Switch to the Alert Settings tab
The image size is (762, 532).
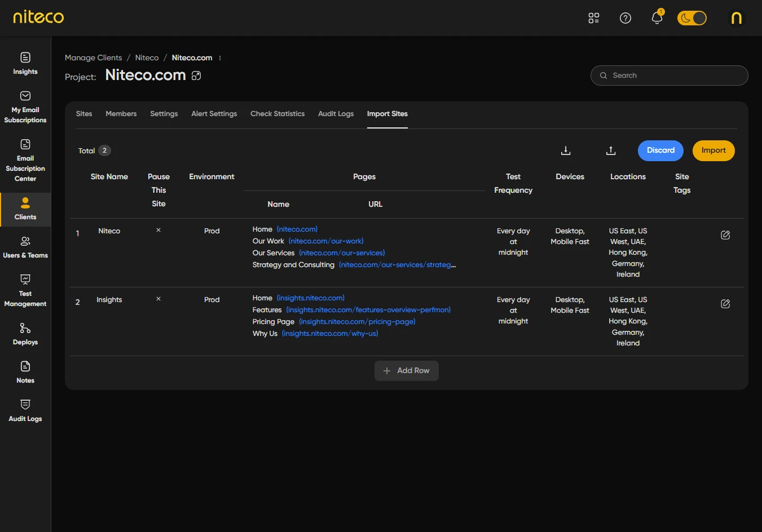tap(214, 114)
